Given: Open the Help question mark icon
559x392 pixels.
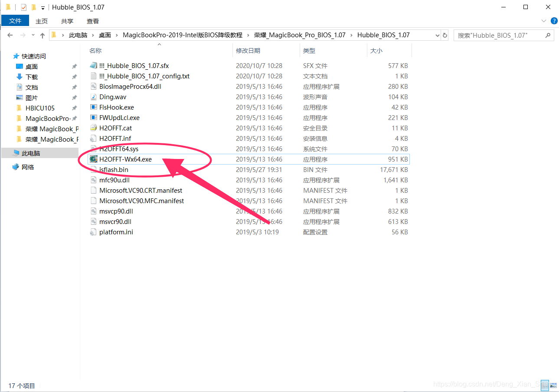Looking at the screenshot, I should [x=554, y=21].
